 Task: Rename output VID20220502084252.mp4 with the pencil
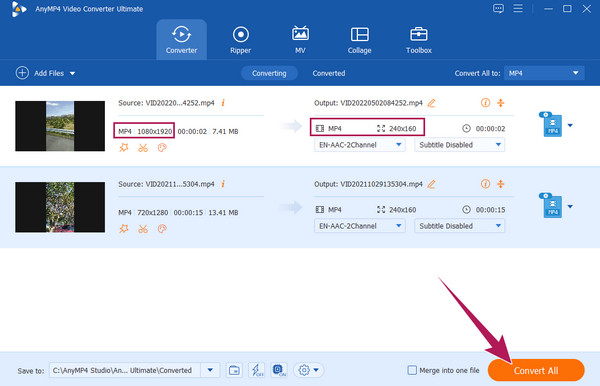[431, 103]
